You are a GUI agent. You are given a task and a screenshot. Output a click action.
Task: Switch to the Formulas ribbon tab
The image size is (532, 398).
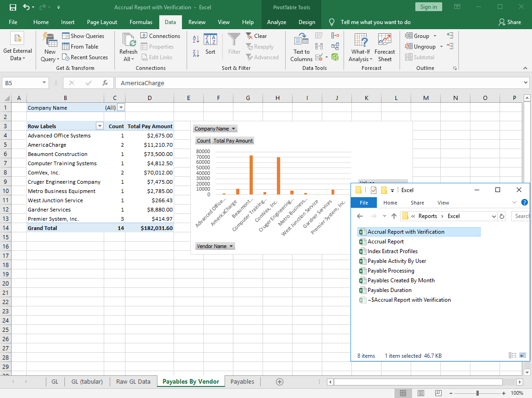[141, 22]
